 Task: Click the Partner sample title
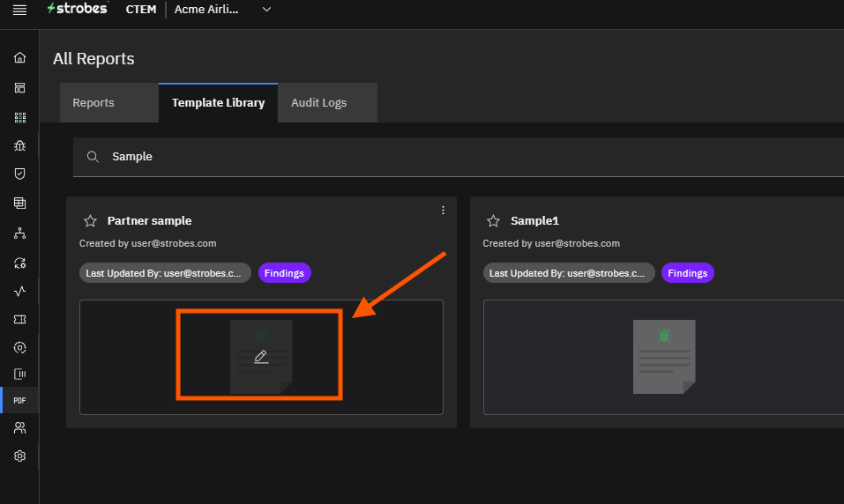click(149, 221)
